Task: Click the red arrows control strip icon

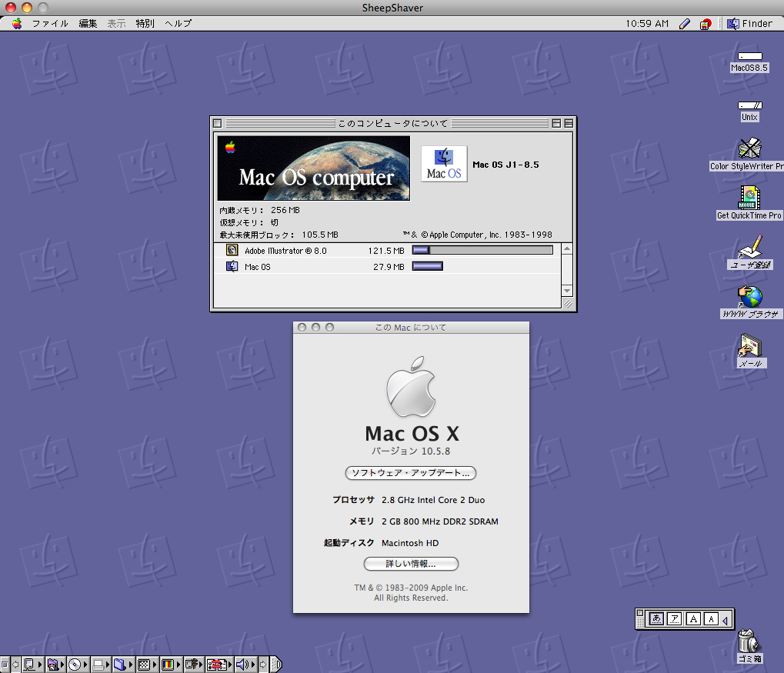Action: (216, 665)
